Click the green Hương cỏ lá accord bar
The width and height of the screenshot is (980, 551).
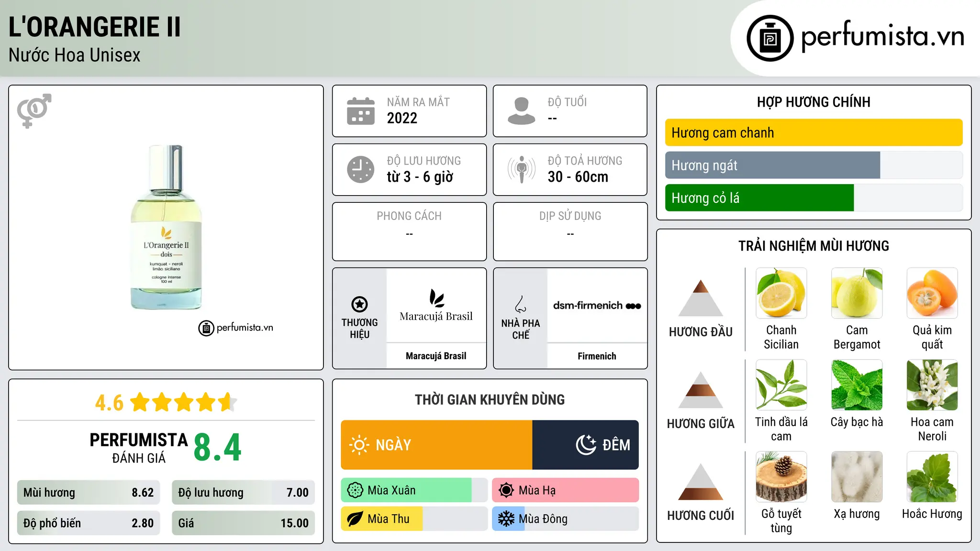click(759, 198)
